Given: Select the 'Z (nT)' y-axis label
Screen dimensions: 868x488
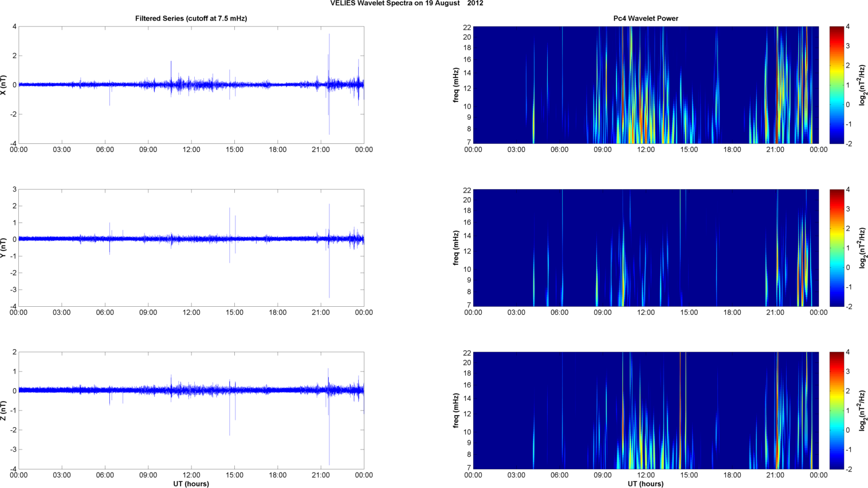Looking at the screenshot, I should click(x=4, y=411).
